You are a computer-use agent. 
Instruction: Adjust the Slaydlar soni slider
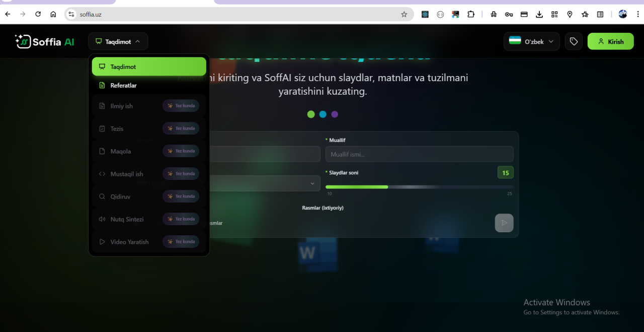[388, 186]
